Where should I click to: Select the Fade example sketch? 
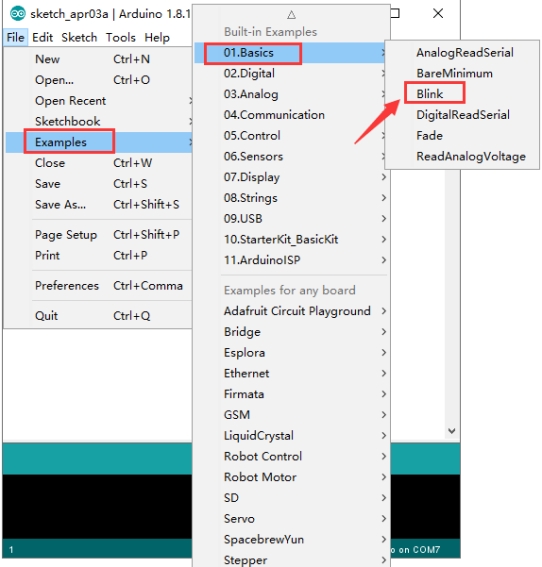click(430, 136)
